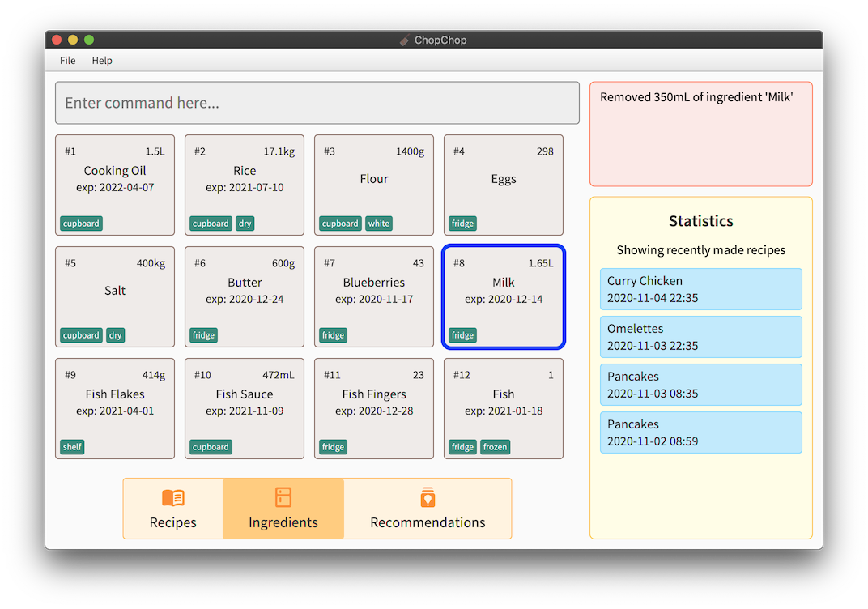Click the Recipes book icon
Screen dimensions: 868x609
172,498
